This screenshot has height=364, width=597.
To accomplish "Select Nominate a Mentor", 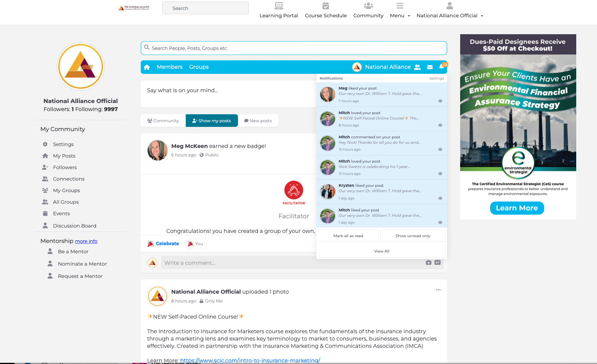I will point(82,264).
